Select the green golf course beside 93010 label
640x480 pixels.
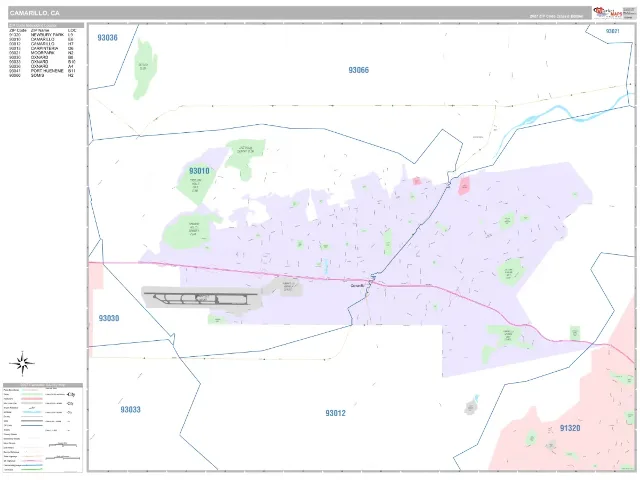tap(195, 184)
